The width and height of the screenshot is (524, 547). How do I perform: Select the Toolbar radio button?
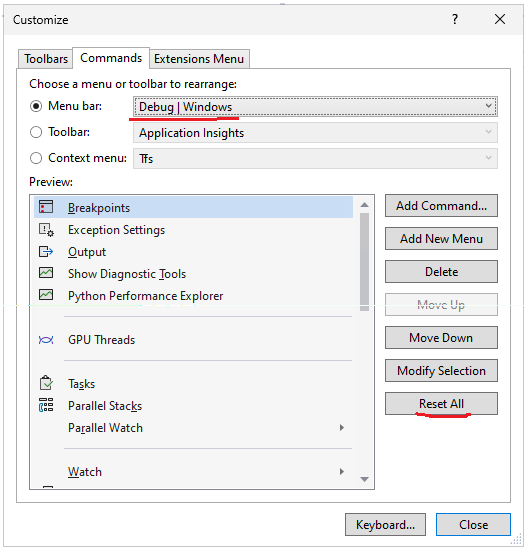[x=36, y=132]
